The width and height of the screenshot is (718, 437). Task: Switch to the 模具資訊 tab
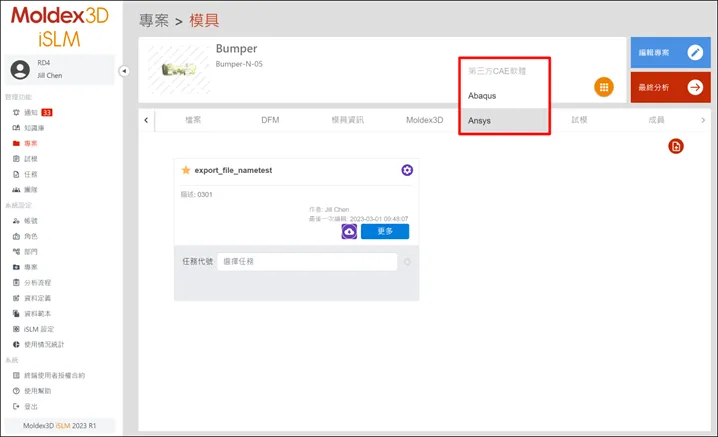[x=348, y=120]
